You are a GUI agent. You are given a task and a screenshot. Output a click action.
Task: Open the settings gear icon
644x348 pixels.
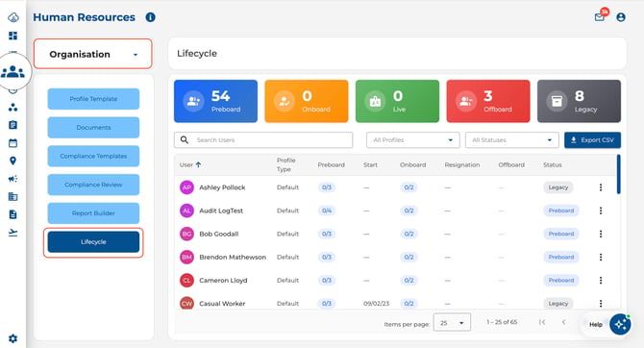(x=13, y=338)
